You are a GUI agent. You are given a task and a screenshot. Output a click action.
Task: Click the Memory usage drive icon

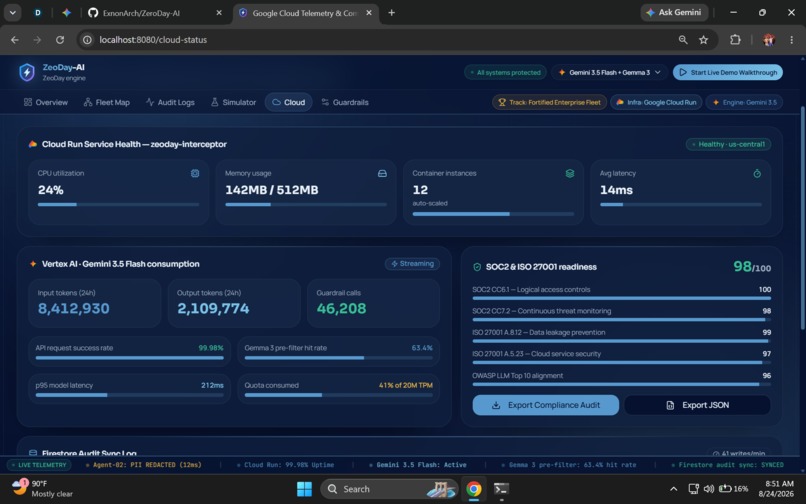(382, 174)
